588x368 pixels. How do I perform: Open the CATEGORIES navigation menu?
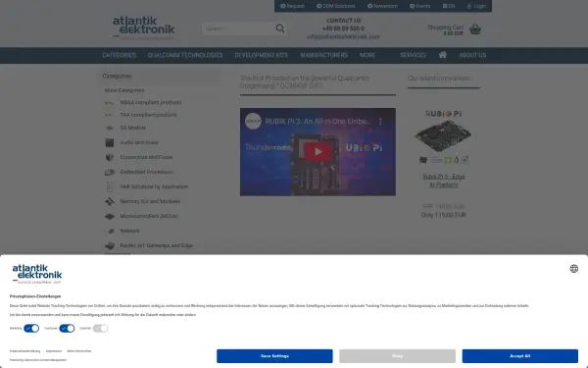tap(120, 55)
